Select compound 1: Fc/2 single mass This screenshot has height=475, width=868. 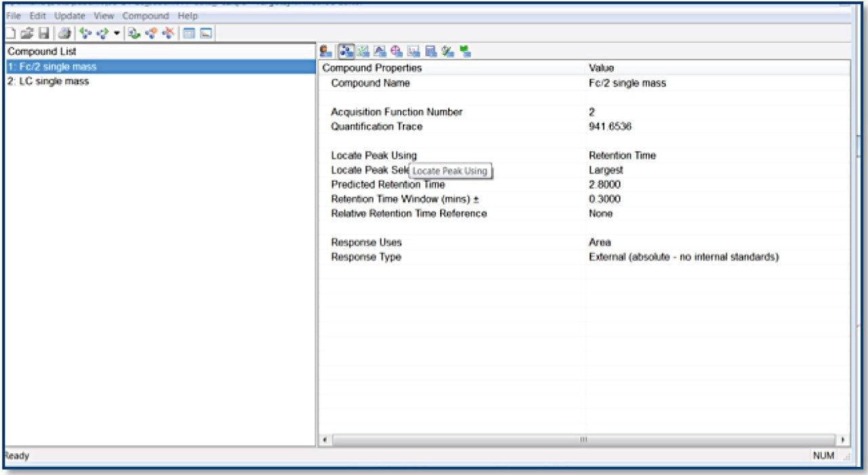pos(52,66)
